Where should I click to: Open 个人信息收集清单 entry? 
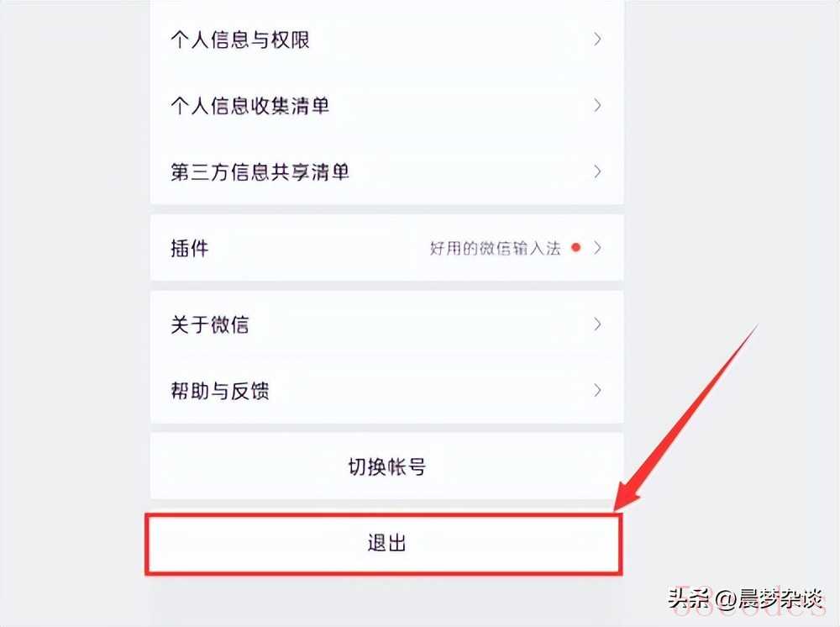pos(386,106)
